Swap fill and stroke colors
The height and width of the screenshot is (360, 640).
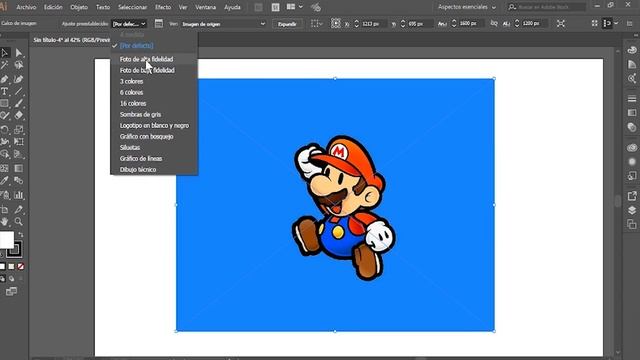21,235
